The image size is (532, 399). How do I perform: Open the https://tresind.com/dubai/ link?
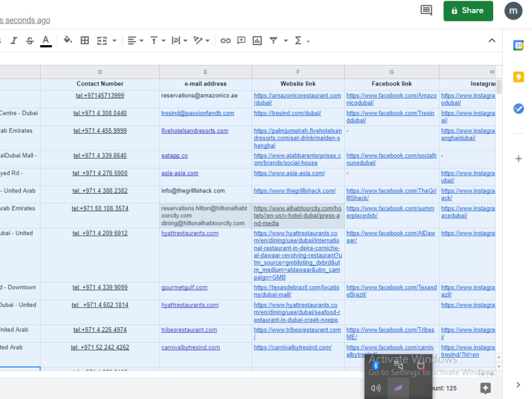287,113
